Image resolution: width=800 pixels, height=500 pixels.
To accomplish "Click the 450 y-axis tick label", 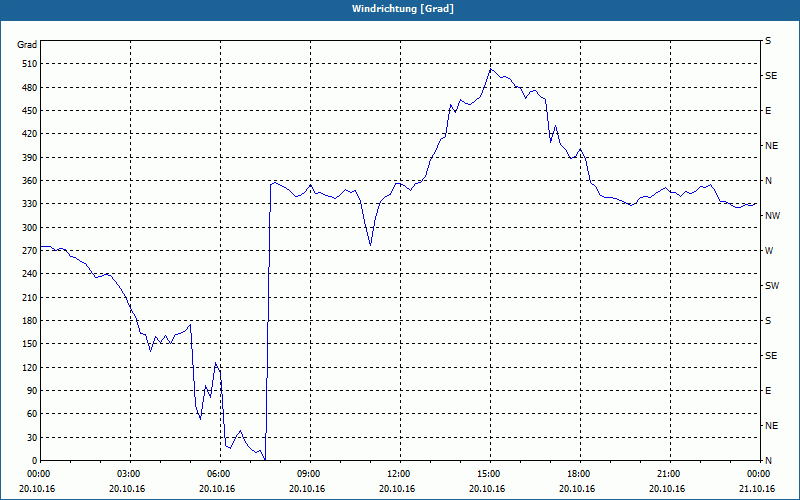I will (x=30, y=111).
